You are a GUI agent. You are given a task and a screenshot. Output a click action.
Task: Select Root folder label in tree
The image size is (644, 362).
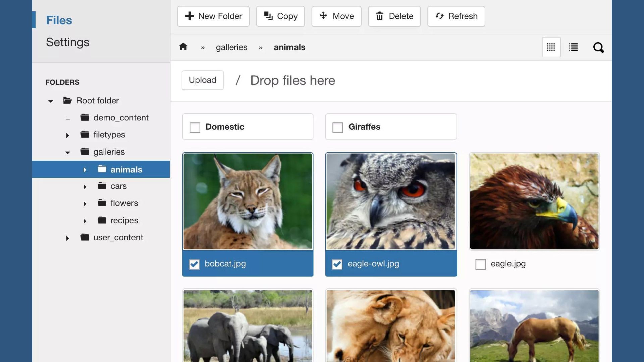tap(97, 100)
